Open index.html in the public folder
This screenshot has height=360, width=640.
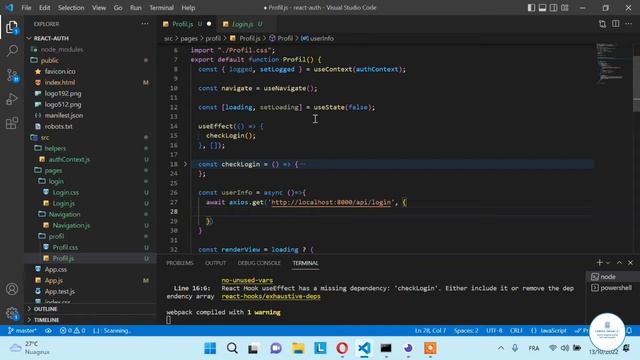coord(60,82)
